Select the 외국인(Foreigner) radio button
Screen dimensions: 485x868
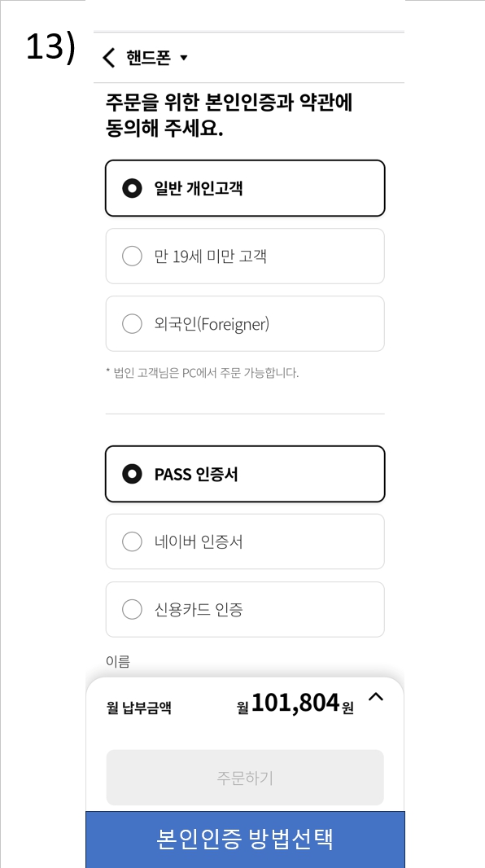(x=132, y=324)
